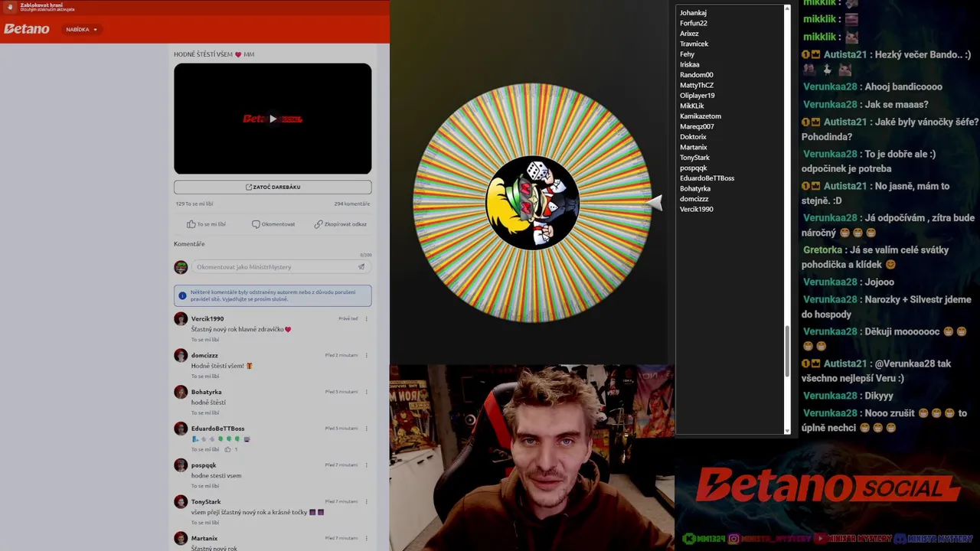Click Mareqz007 in the wheel names list
The height and width of the screenshot is (551, 980).
click(697, 126)
